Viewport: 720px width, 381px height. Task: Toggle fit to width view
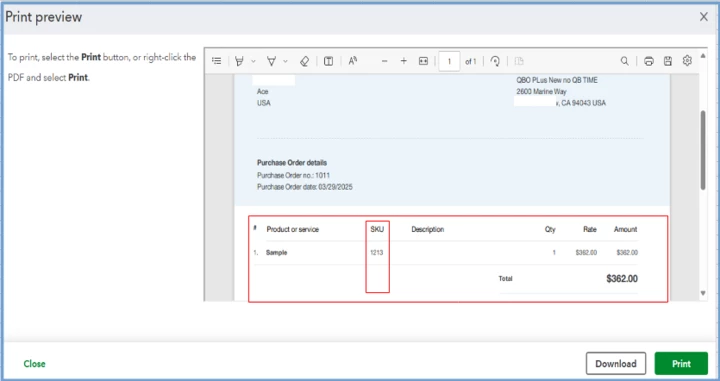click(x=423, y=61)
